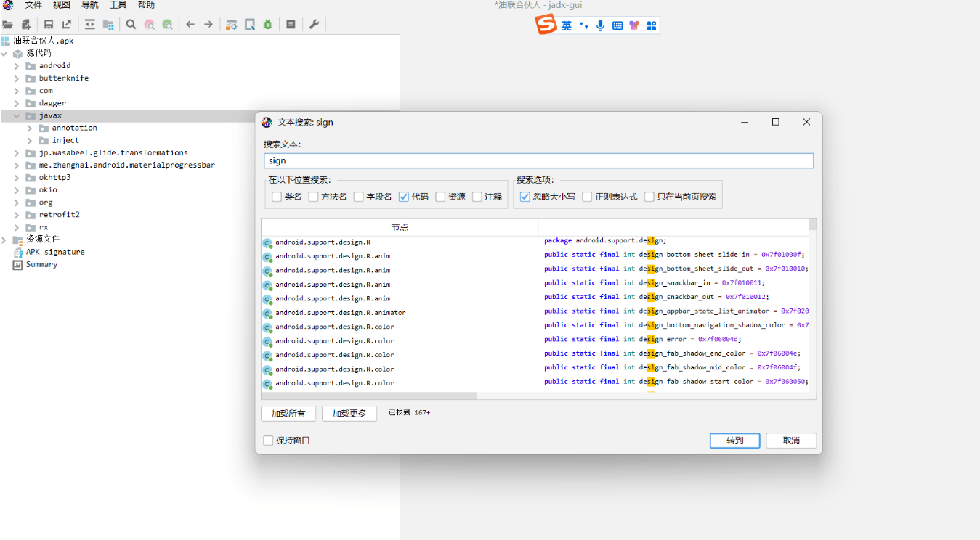Image resolution: width=980 pixels, height=540 pixels.
Task: Disable the 代码 search checkbox
Action: [404, 197]
